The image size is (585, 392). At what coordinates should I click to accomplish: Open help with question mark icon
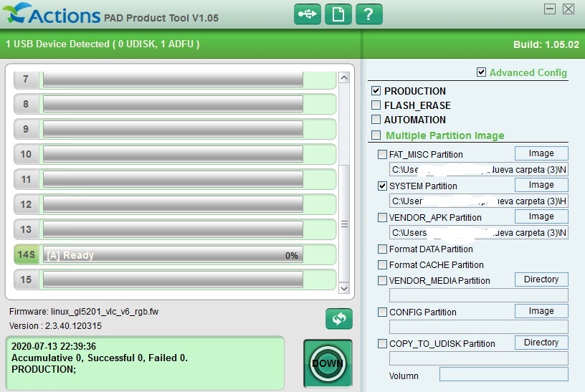coord(368,14)
